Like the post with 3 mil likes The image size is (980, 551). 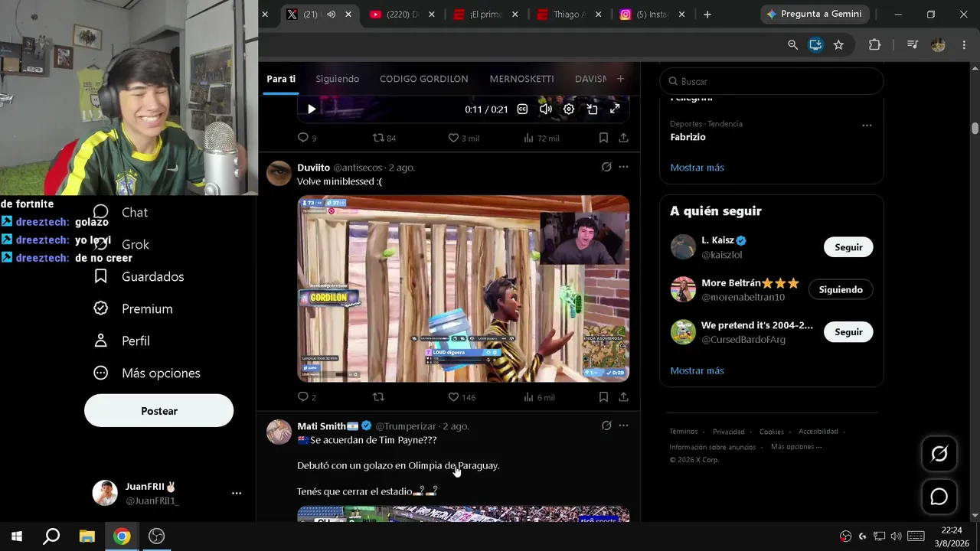click(464, 138)
